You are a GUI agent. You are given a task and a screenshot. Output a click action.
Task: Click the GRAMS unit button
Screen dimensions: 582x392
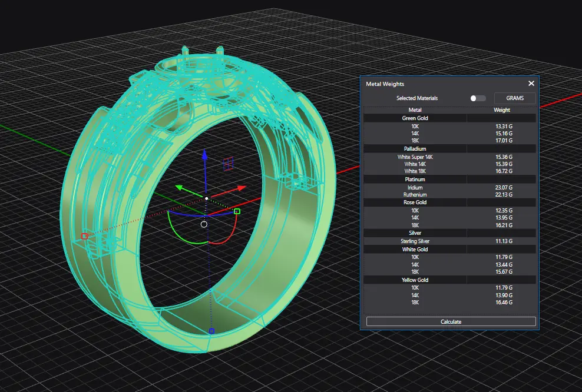tap(514, 98)
